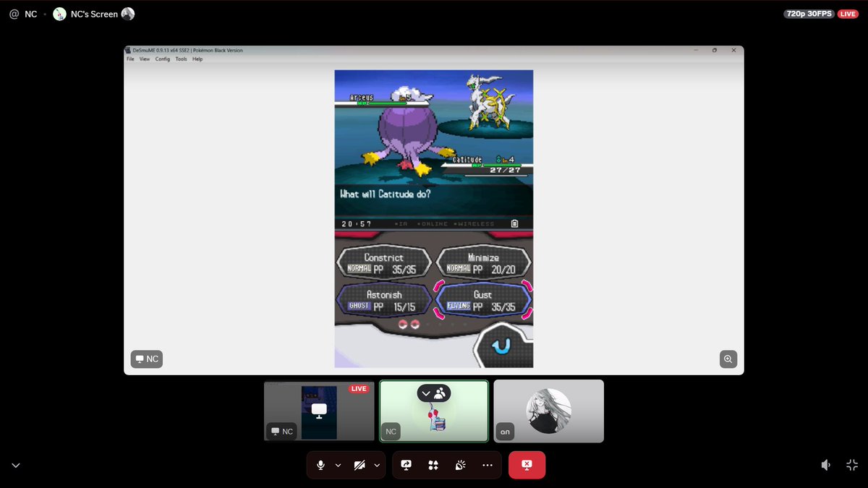Open the soundboard party icon

(460, 465)
